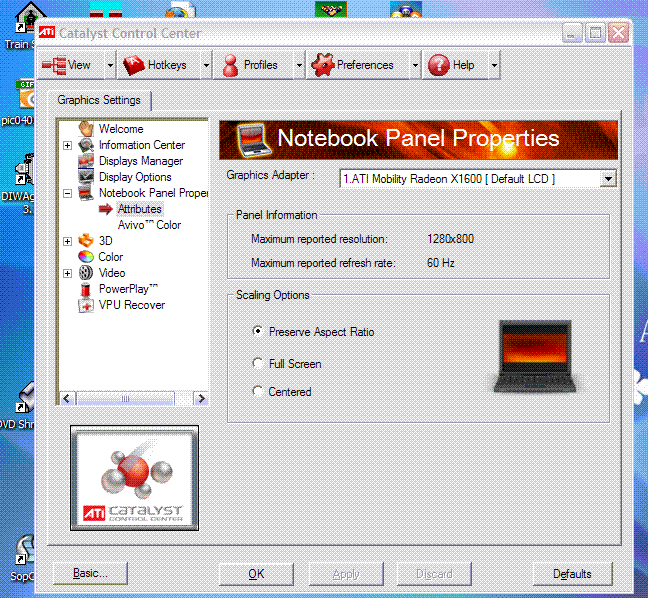This screenshot has width=648, height=598.
Task: Click the Preferences gear icon
Action: (322, 65)
